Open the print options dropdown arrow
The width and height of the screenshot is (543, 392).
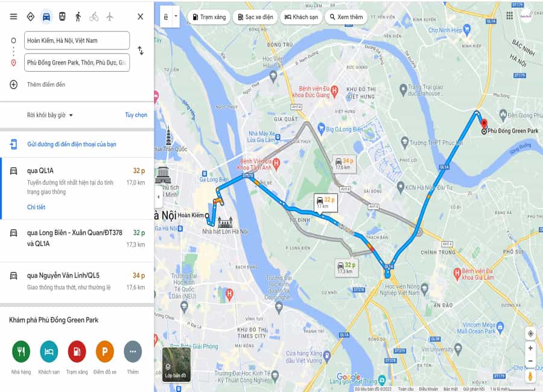coord(176,16)
